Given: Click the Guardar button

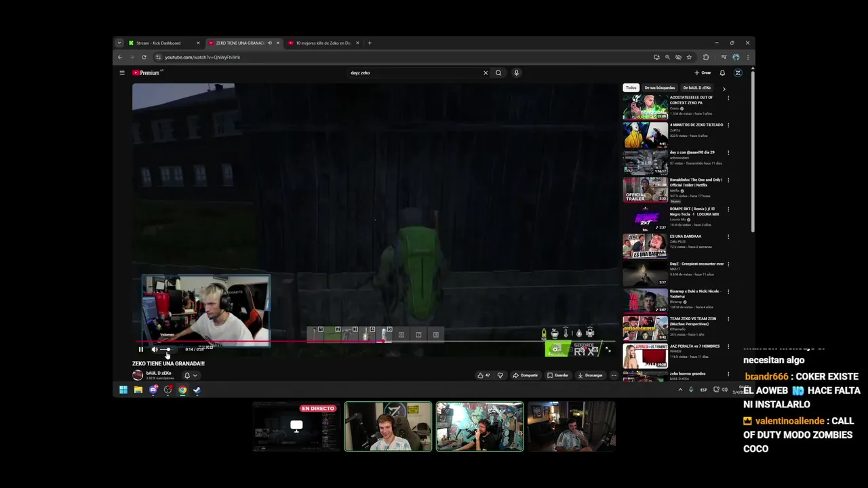Looking at the screenshot, I should [x=558, y=375].
